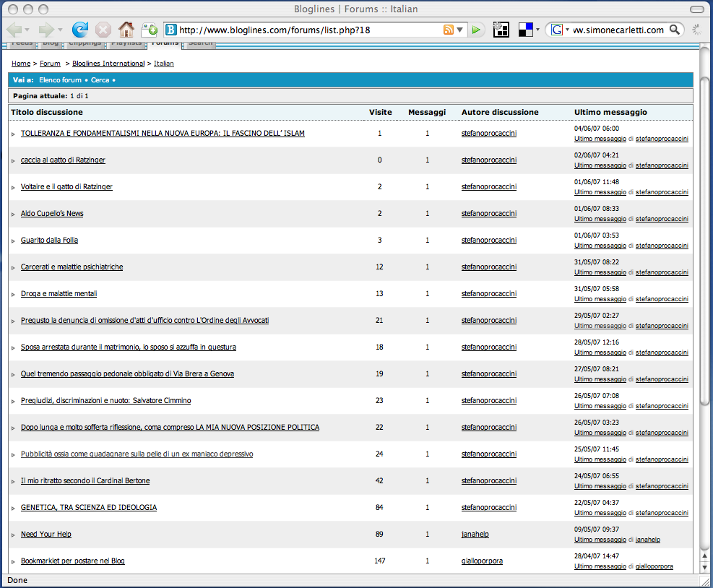The width and height of the screenshot is (713, 588).
Task: Open the Bloglines International breadcrumb link
Action: click(108, 64)
